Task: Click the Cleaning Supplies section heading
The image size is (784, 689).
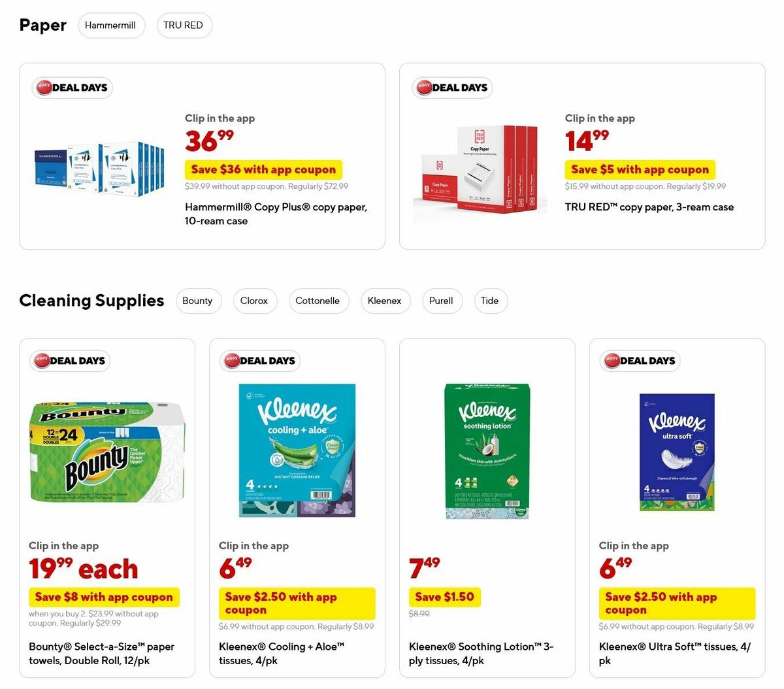Action: [x=91, y=301]
